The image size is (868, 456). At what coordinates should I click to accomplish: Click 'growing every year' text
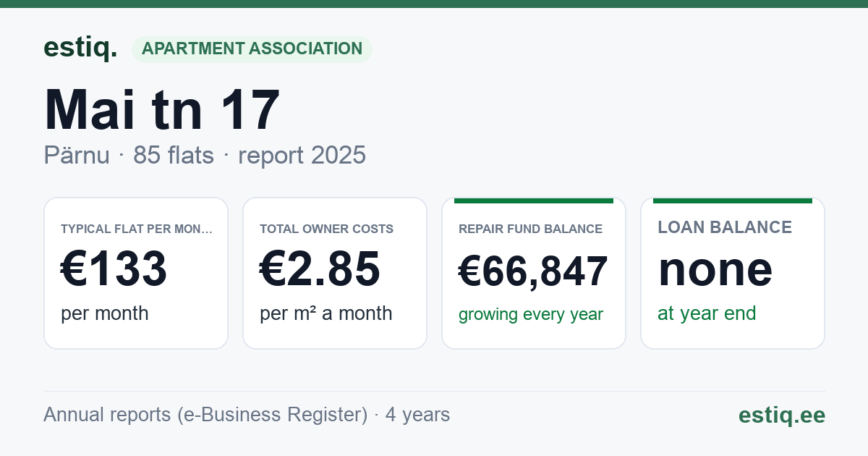click(x=531, y=315)
